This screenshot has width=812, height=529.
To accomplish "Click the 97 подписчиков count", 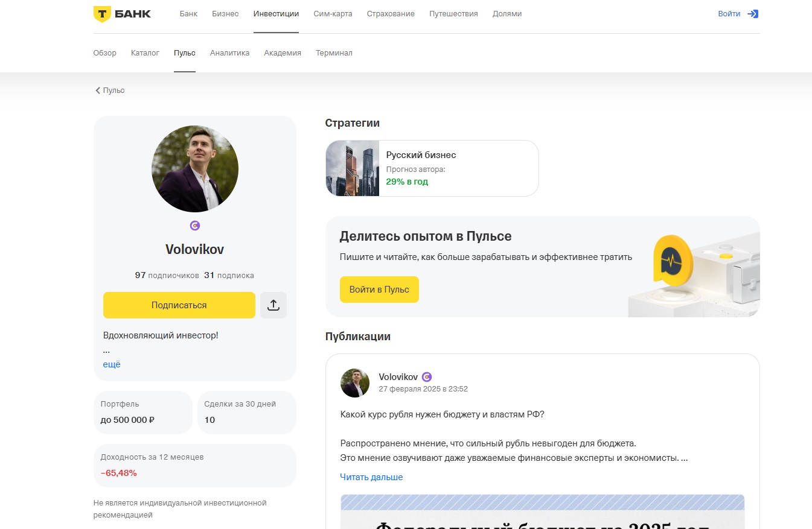I will pyautogui.click(x=167, y=275).
